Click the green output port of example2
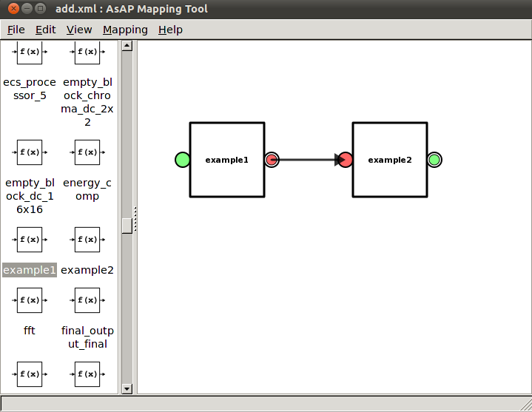This screenshot has height=412, width=532. point(434,160)
